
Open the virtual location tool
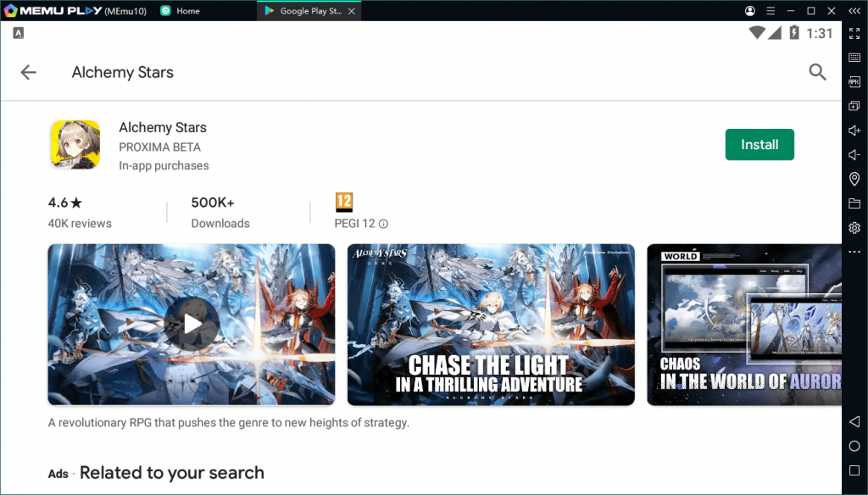click(854, 179)
